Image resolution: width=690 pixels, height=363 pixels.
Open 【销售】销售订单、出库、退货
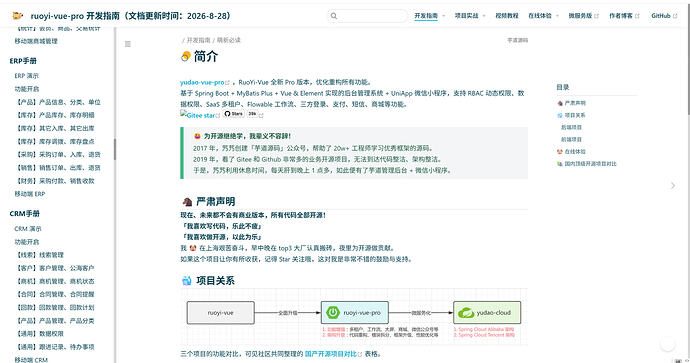coord(58,168)
